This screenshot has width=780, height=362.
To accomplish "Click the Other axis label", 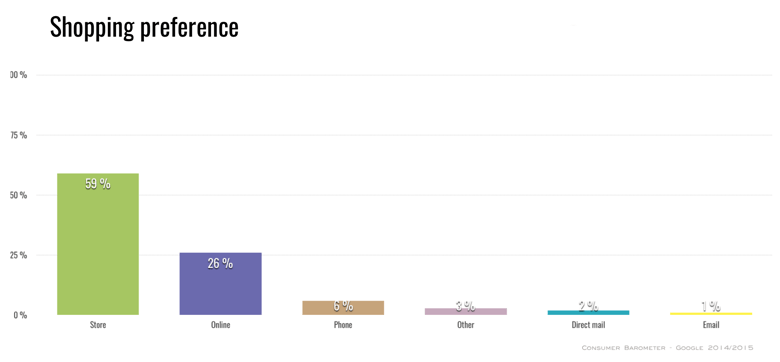I will [466, 325].
